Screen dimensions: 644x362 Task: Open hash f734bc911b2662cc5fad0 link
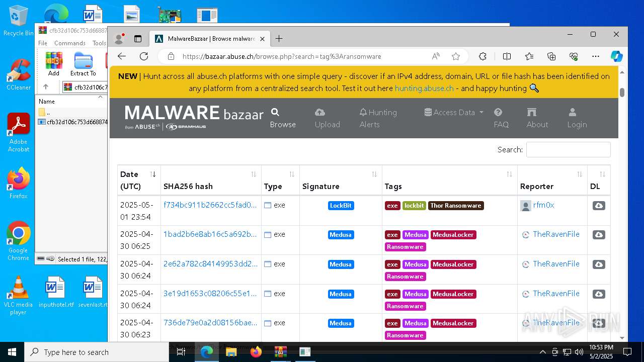point(210,205)
